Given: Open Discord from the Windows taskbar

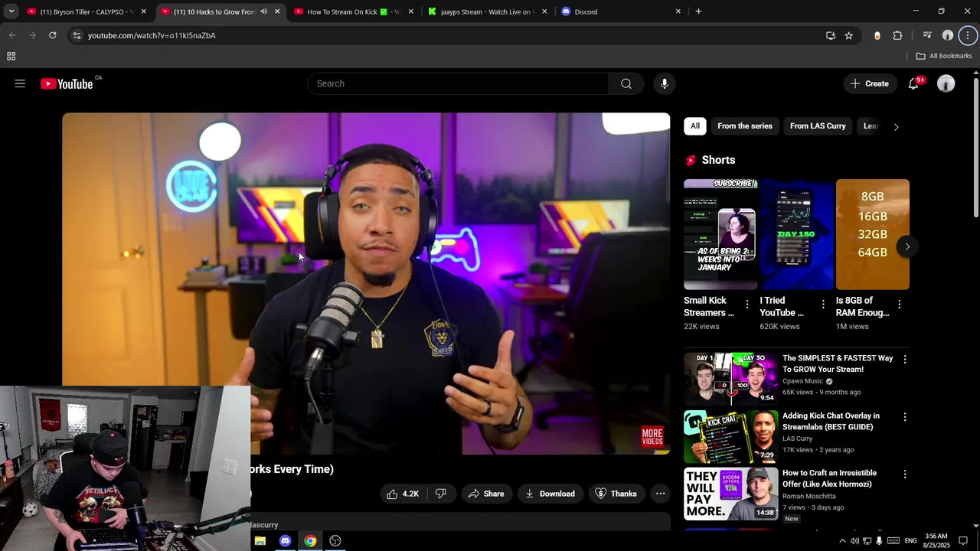Looking at the screenshot, I should coord(285,541).
